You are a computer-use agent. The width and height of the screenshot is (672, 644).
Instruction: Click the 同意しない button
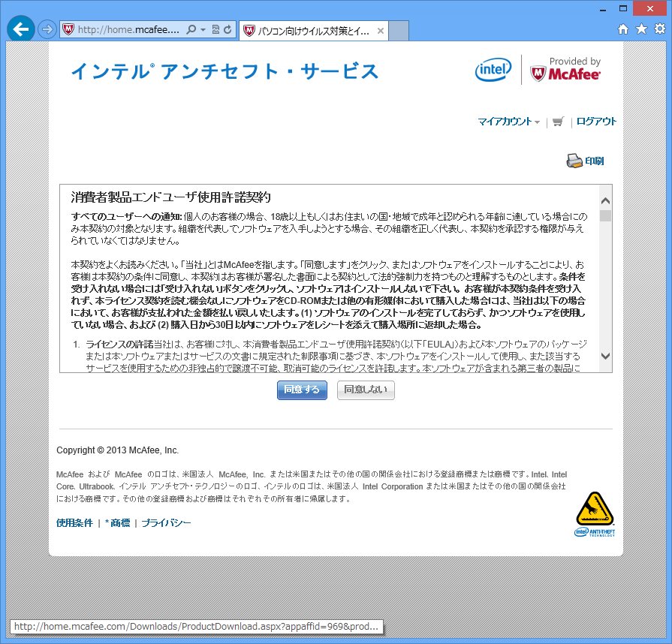tap(366, 390)
